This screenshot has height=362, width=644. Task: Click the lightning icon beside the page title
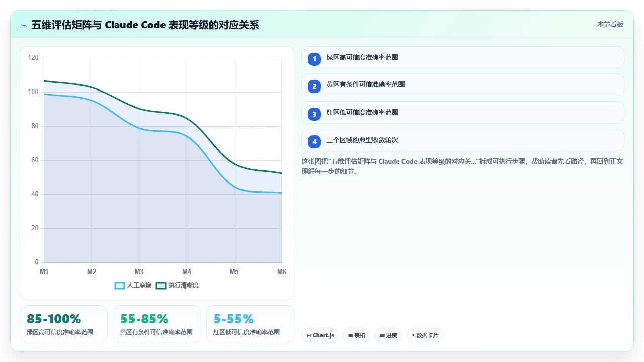pos(24,25)
